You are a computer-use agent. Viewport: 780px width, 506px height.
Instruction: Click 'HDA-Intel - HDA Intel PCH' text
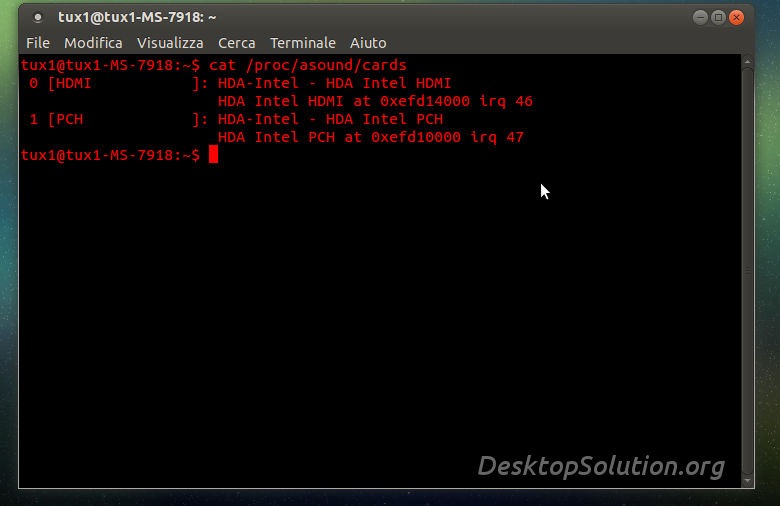point(331,119)
